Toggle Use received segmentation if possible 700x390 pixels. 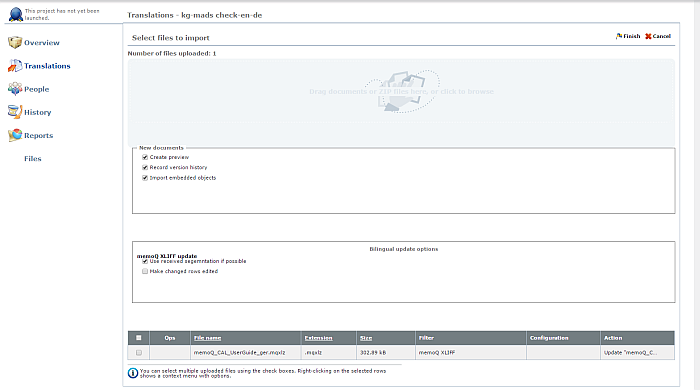click(x=145, y=261)
